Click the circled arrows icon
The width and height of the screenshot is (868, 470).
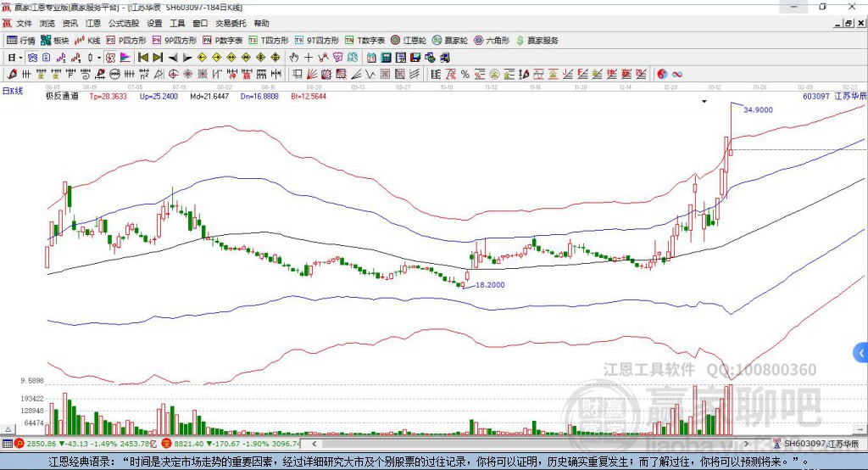(114, 74)
